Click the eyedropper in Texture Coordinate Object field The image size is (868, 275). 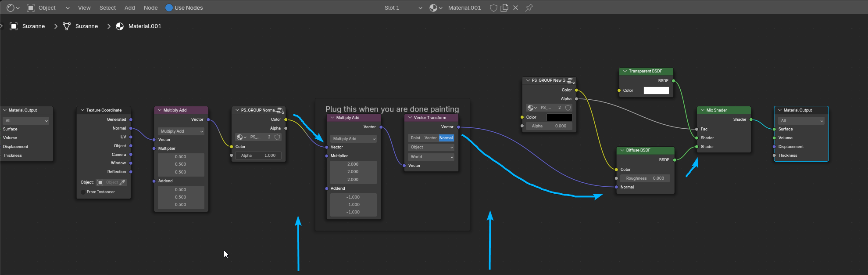pyautogui.click(x=123, y=182)
